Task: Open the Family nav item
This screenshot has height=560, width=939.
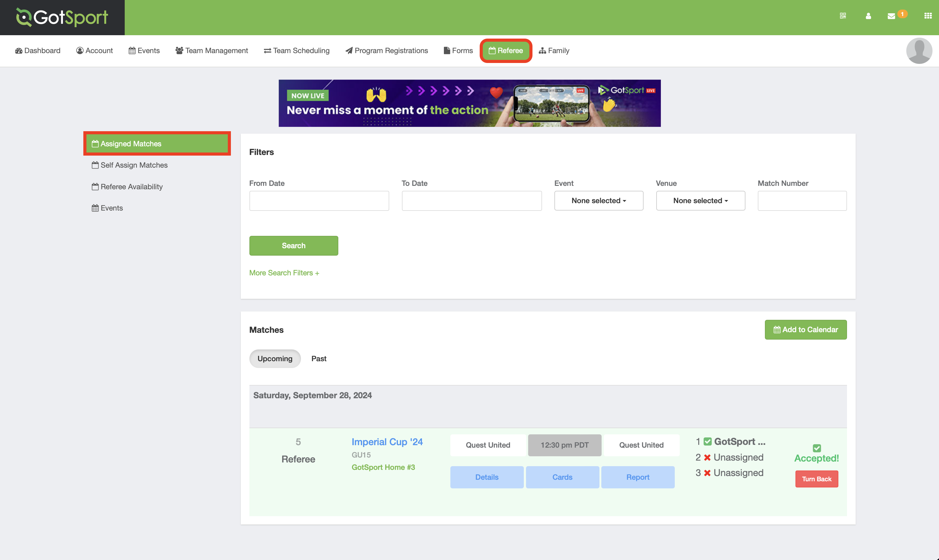Action: click(554, 51)
